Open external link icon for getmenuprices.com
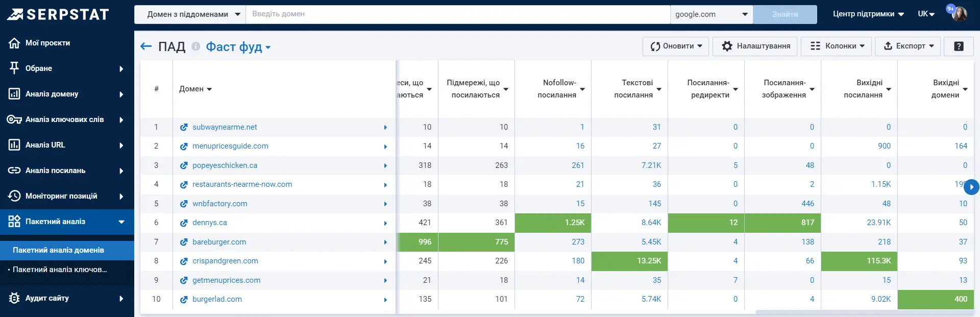This screenshot has width=980, height=317. (x=184, y=280)
